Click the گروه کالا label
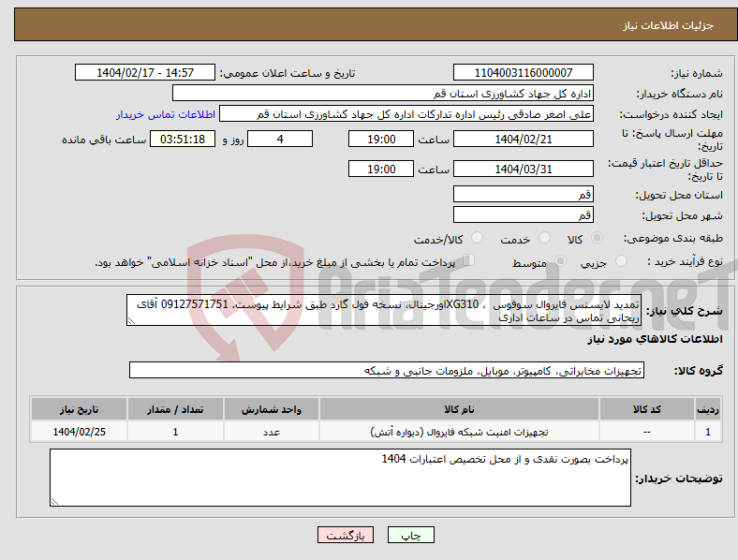The width and height of the screenshot is (738, 560). tap(699, 371)
